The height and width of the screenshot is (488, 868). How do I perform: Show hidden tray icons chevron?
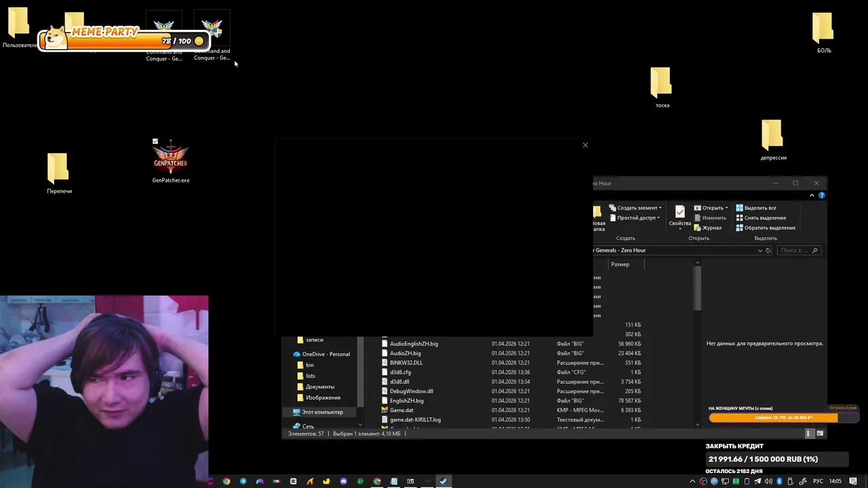pyautogui.click(x=692, y=481)
